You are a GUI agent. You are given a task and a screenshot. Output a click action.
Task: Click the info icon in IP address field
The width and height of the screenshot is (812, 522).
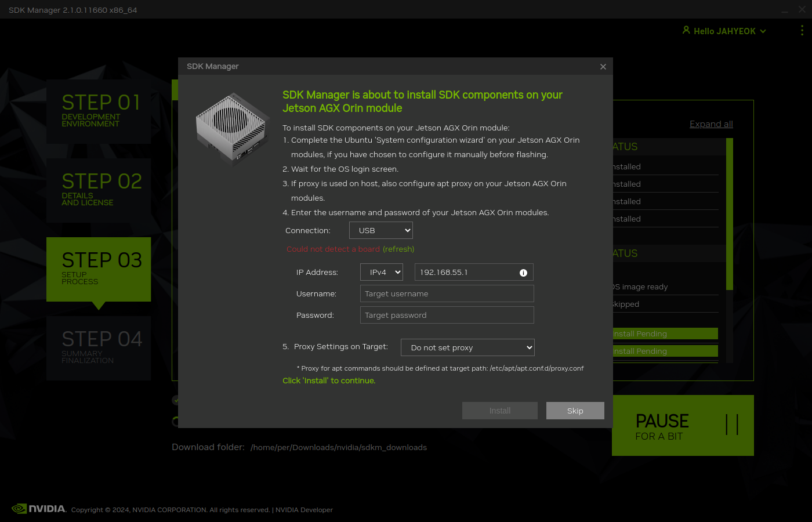(x=523, y=273)
